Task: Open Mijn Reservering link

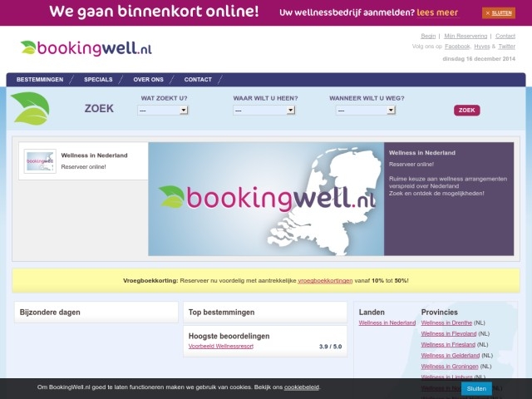Action: 465,37
